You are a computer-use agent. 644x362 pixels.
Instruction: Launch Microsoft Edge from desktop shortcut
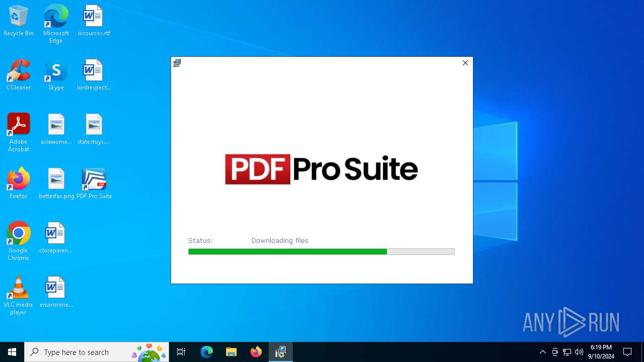[x=56, y=24]
